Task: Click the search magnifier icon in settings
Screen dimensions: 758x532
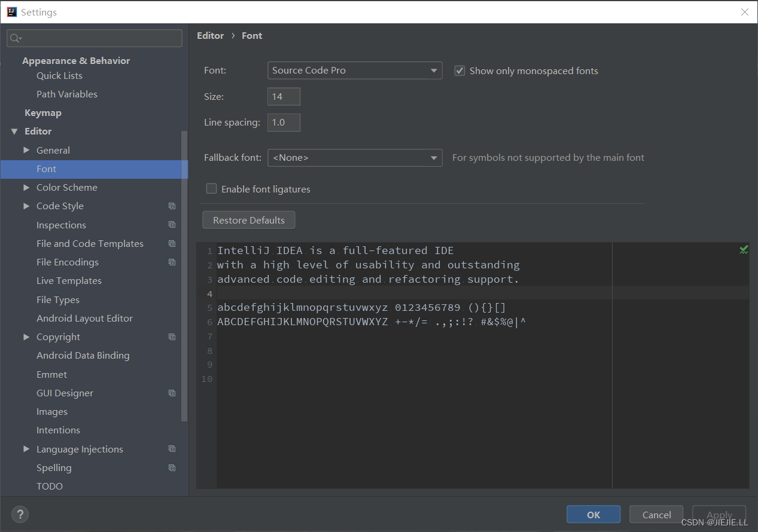Action: 16,38
